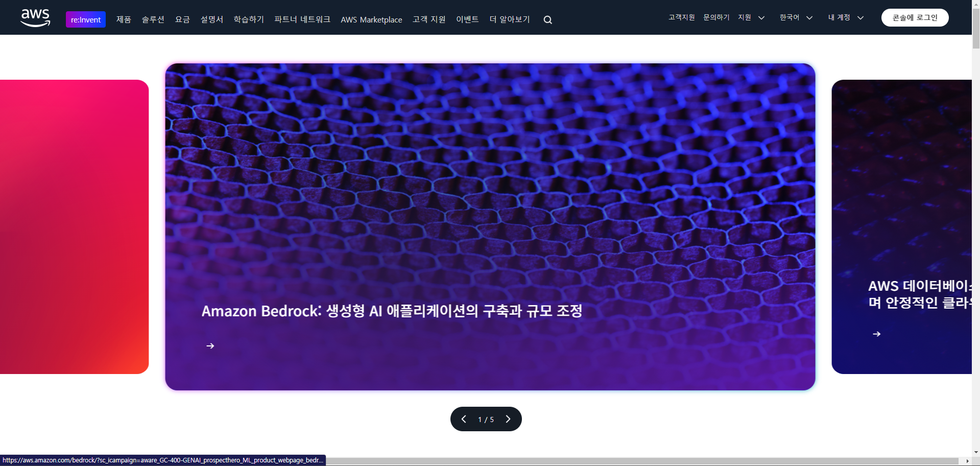Open the 더 알아보기 menu

click(x=510, y=19)
